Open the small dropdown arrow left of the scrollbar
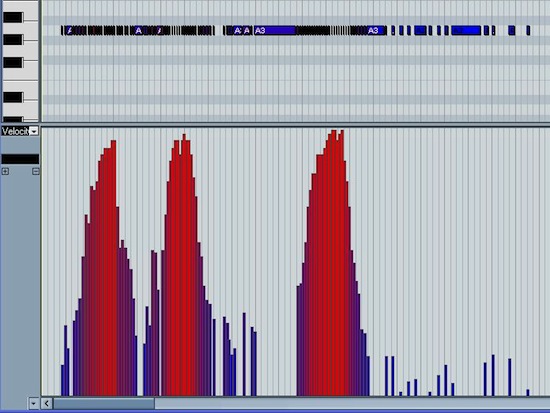Screen dimensions: 550x413 point(34,404)
